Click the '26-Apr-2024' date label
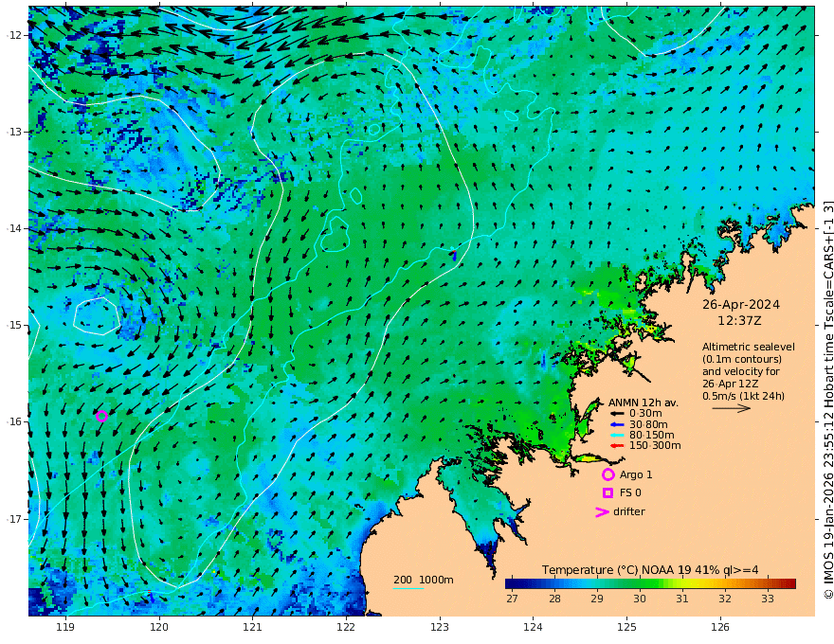Screen dimensions: 834x644 tap(741, 305)
